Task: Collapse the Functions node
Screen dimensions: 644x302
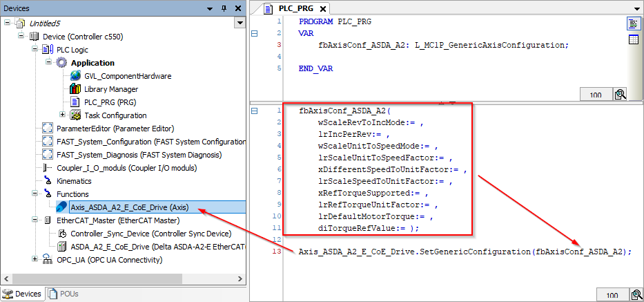Action: click(x=35, y=194)
